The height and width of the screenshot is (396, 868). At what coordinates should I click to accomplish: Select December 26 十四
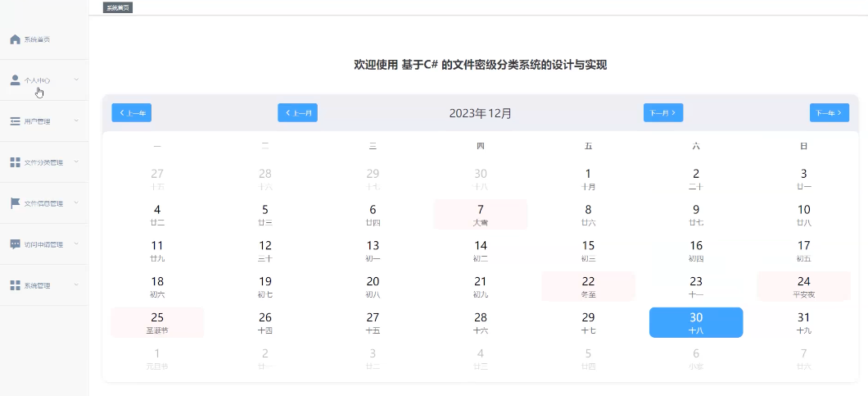pyautogui.click(x=265, y=322)
